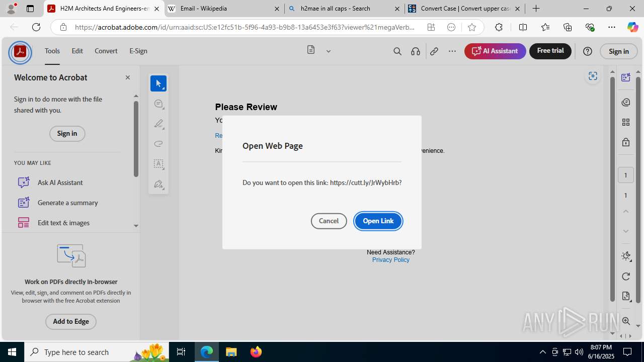Toggle split screen view in Edge

click(523, 27)
